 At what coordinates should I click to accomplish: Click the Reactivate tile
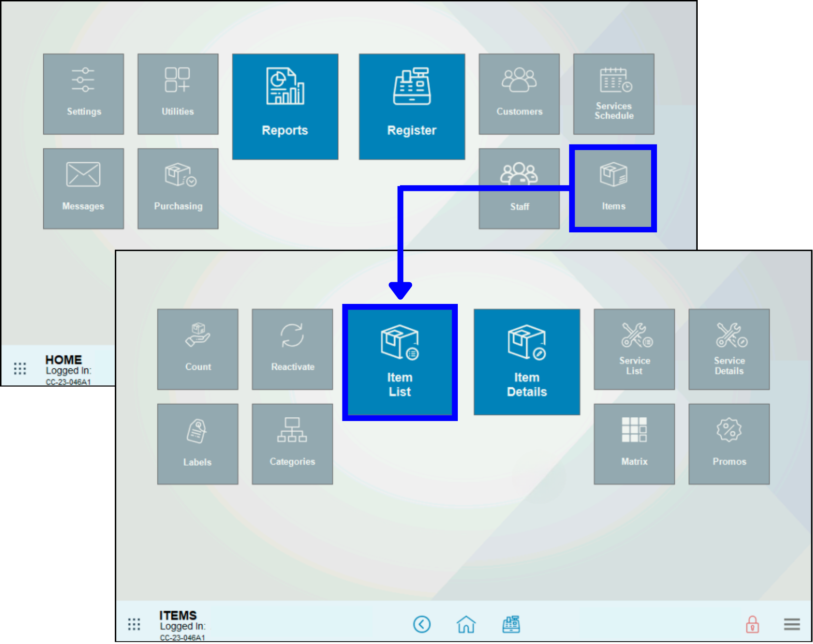[292, 349]
